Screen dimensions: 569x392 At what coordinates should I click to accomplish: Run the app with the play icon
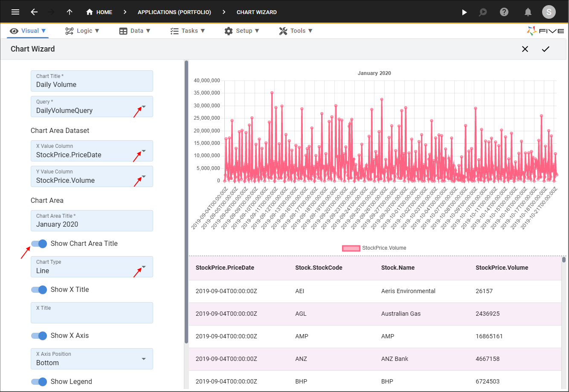pos(464,12)
